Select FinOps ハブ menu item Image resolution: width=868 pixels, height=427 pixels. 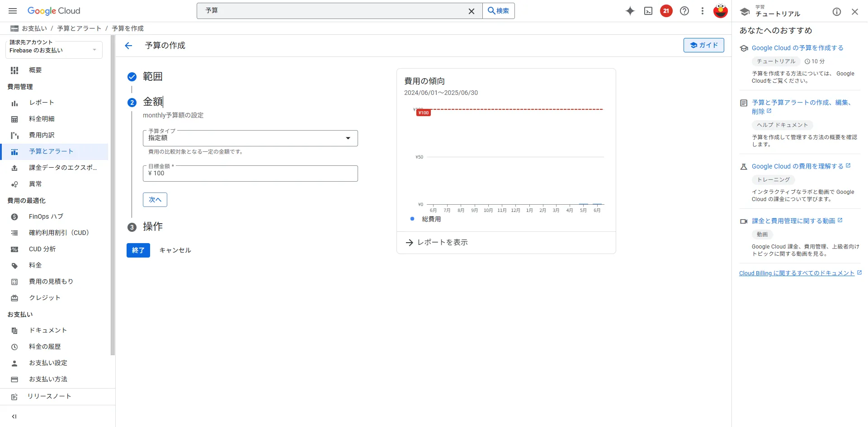46,216
